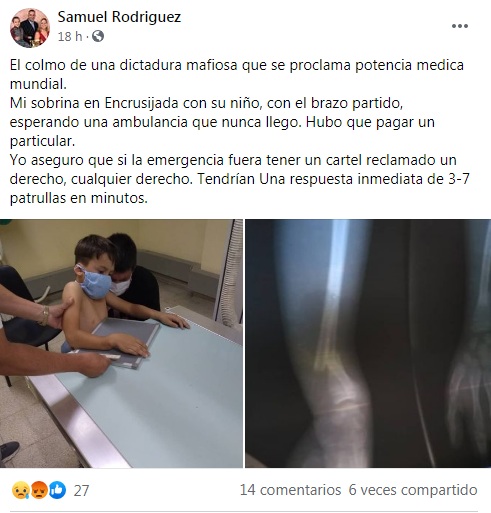This screenshot has height=513, width=491.
Task: Show the list of 27 reactions
Action: point(81,491)
